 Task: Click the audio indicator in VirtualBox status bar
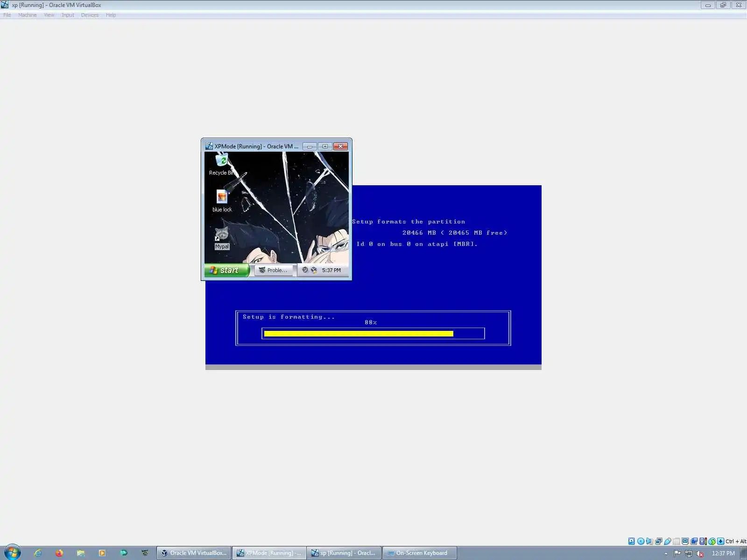[x=649, y=541]
